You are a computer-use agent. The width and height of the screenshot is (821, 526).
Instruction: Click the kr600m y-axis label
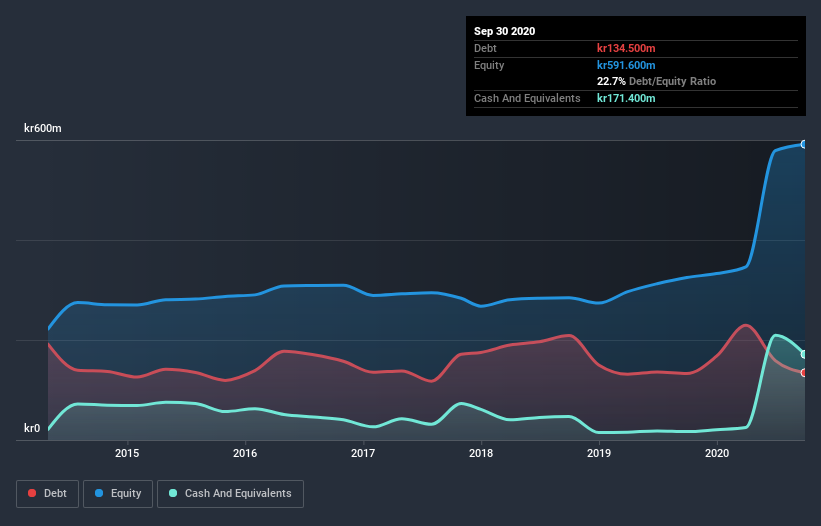coord(42,128)
